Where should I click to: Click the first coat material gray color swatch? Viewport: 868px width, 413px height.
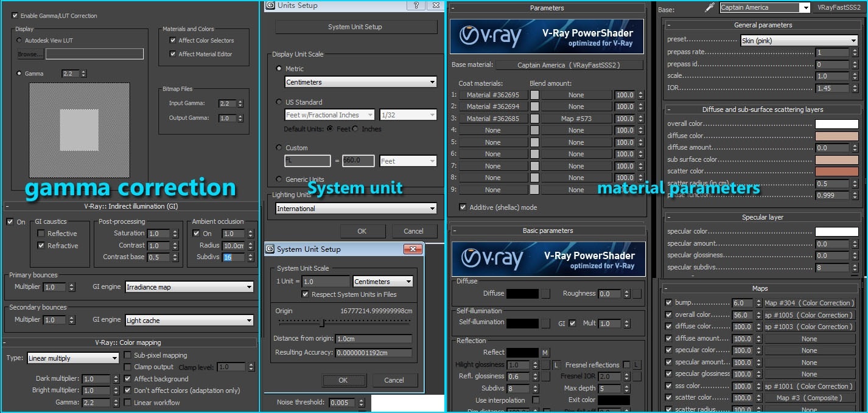[x=534, y=95]
